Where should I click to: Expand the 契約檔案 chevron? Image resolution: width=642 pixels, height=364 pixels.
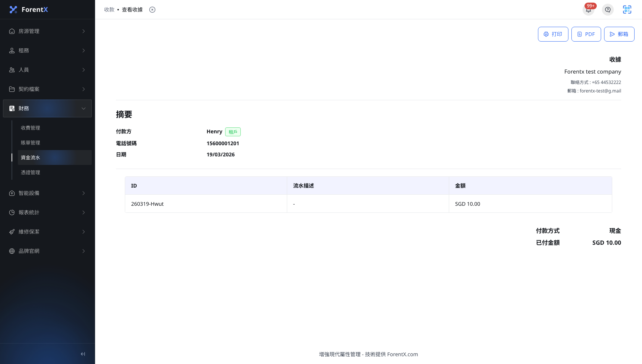pyautogui.click(x=84, y=89)
